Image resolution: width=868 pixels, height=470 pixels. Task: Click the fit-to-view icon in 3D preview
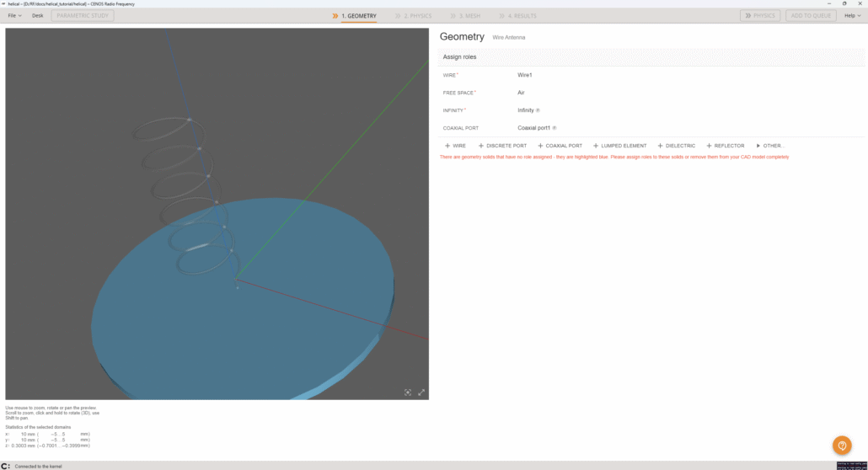point(408,393)
